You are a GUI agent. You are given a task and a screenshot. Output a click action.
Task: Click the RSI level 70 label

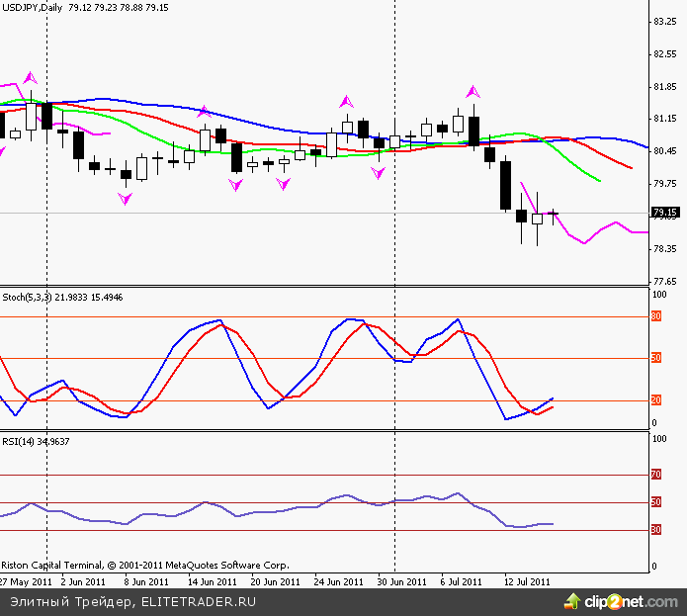click(655, 476)
